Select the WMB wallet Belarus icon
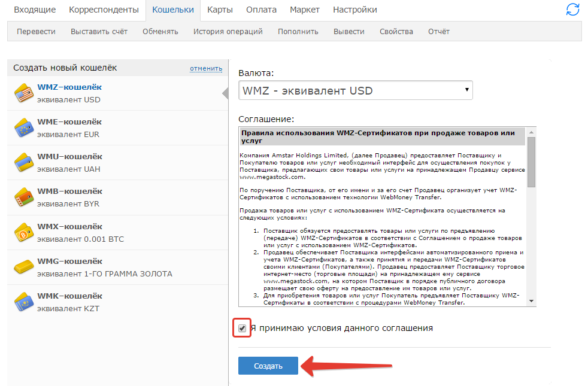588x386 pixels. [x=23, y=197]
